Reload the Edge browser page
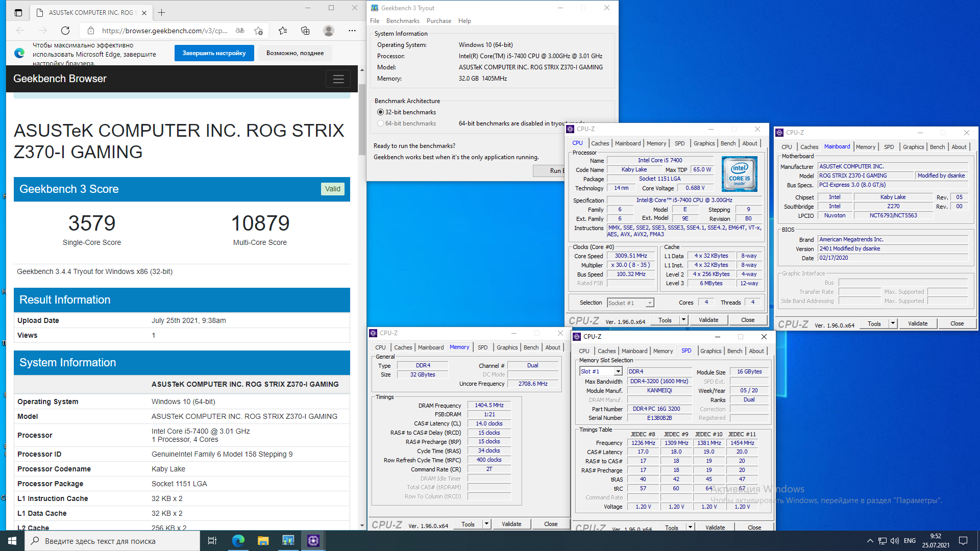Screen dimensions: 980x551 (65, 31)
